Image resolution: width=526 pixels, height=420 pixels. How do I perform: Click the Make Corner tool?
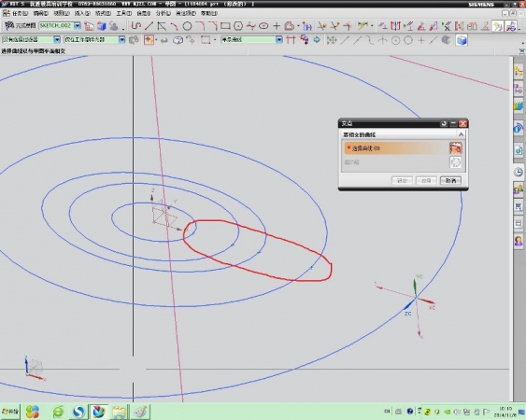tap(348, 26)
